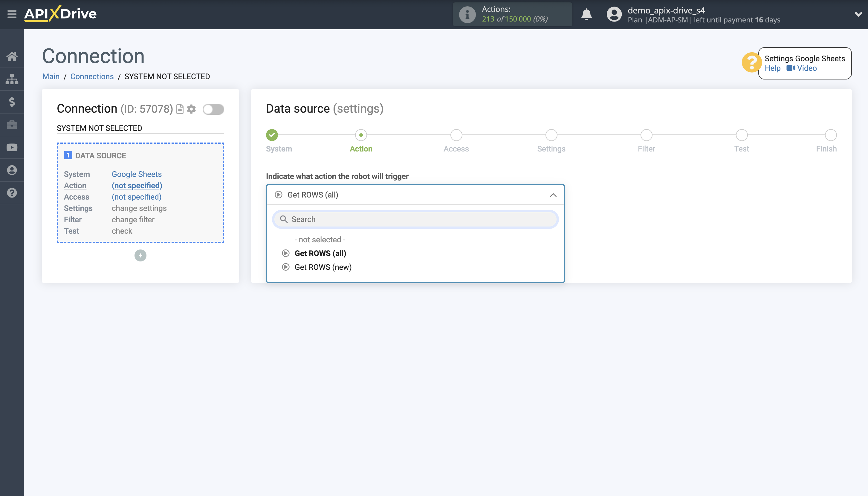This screenshot has width=868, height=496.
Task: Switch to the Connections breadcrumb page
Action: tap(92, 76)
